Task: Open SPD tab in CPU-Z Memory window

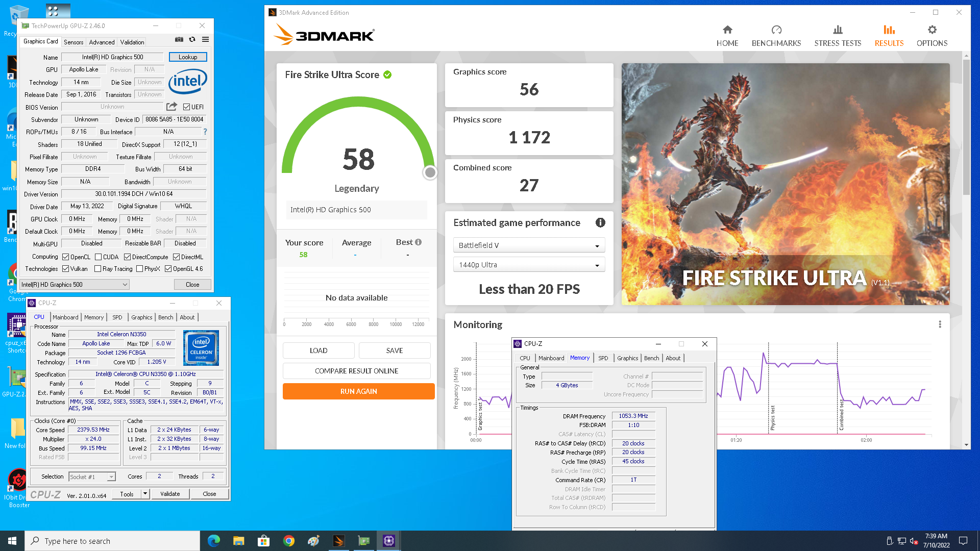Action: (x=603, y=358)
